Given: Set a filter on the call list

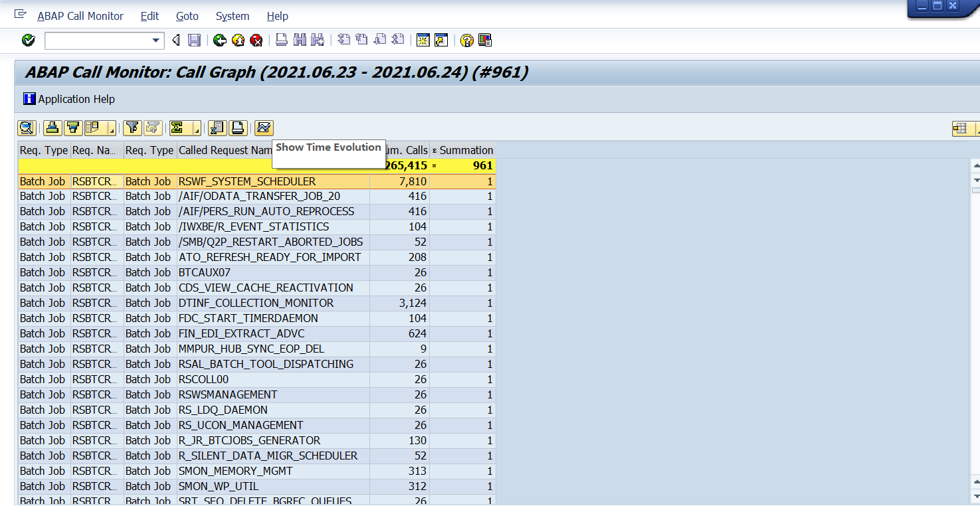Looking at the screenshot, I should coord(132,127).
